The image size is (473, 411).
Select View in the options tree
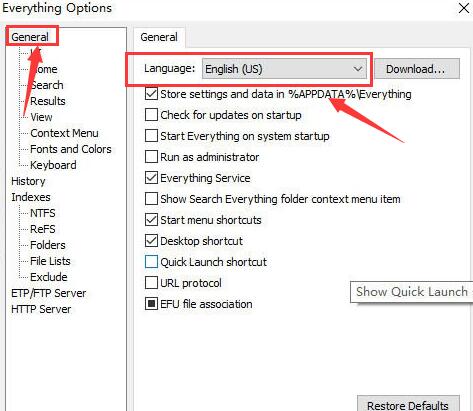point(41,117)
